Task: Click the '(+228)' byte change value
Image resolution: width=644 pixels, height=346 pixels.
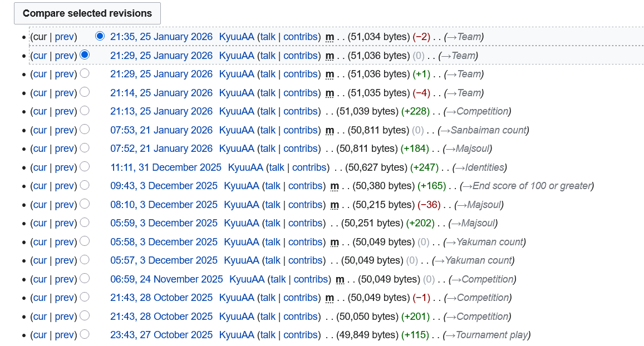Action: point(415,111)
